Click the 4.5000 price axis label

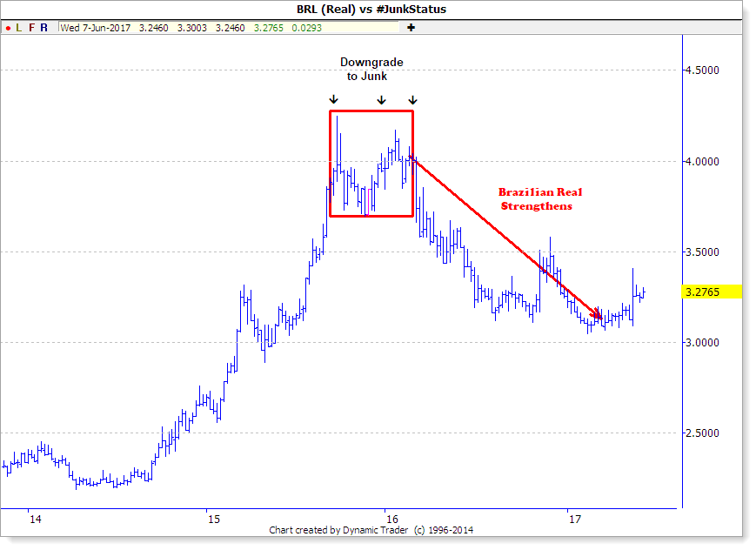[702, 70]
